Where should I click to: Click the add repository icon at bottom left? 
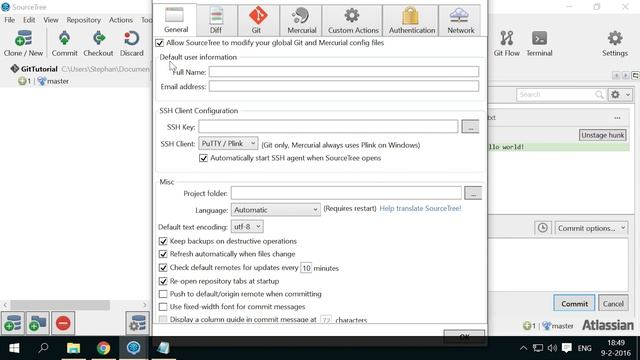point(13,323)
